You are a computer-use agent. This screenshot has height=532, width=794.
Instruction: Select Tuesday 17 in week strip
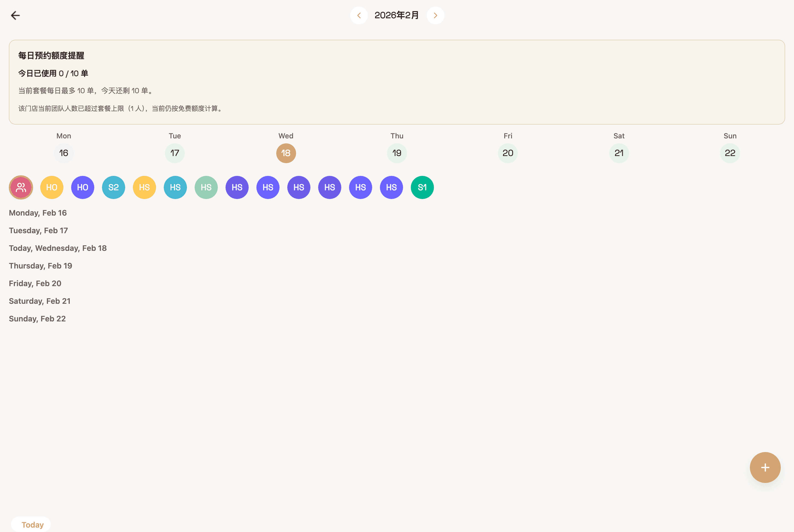point(175,153)
